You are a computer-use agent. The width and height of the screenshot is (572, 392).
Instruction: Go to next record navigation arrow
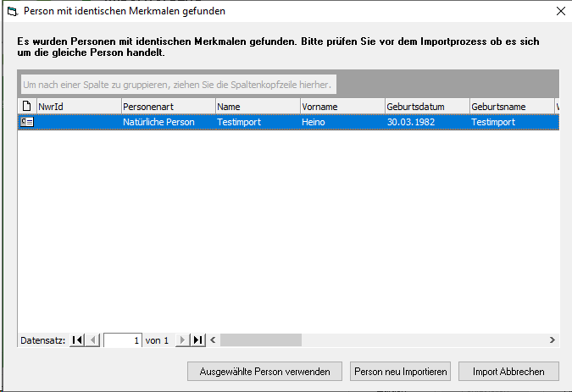(181, 340)
